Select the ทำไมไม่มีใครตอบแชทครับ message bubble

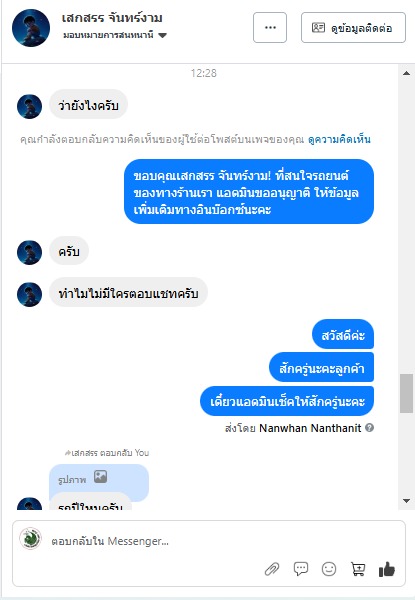tap(129, 294)
